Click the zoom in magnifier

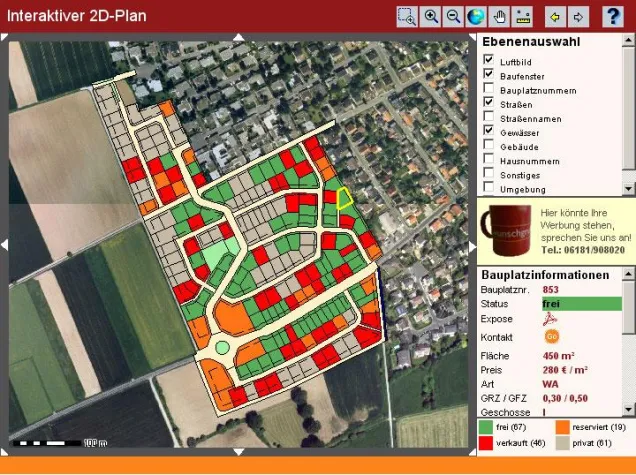[x=431, y=16]
